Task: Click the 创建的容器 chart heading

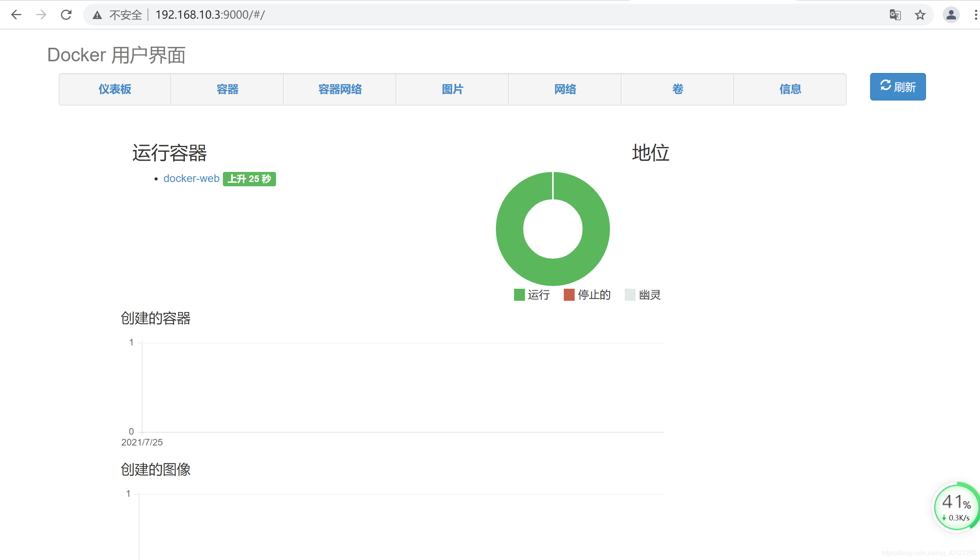Action: tap(155, 318)
